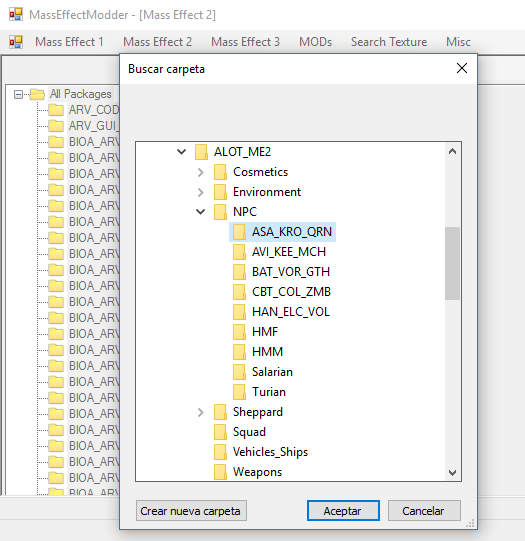Viewport: 525px width, 541px height.
Task: Select the CBT_COL_ZMB folder
Action: pos(291,292)
